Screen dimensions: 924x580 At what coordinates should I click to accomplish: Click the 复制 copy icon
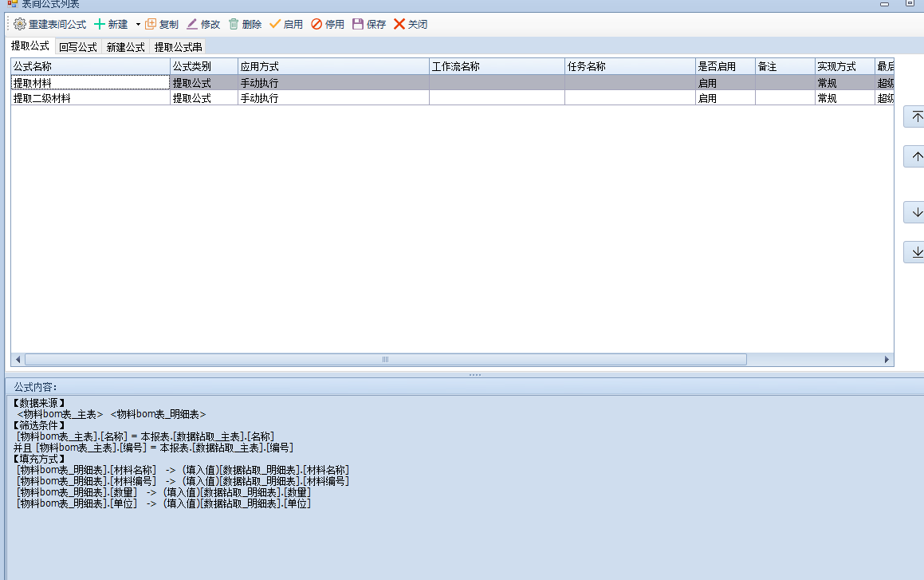pyautogui.click(x=151, y=25)
